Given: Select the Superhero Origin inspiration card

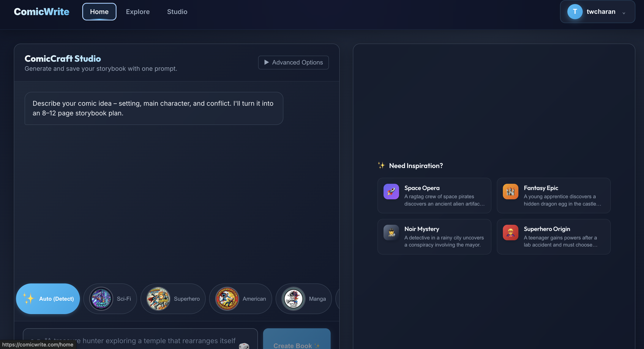Looking at the screenshot, I should point(554,237).
